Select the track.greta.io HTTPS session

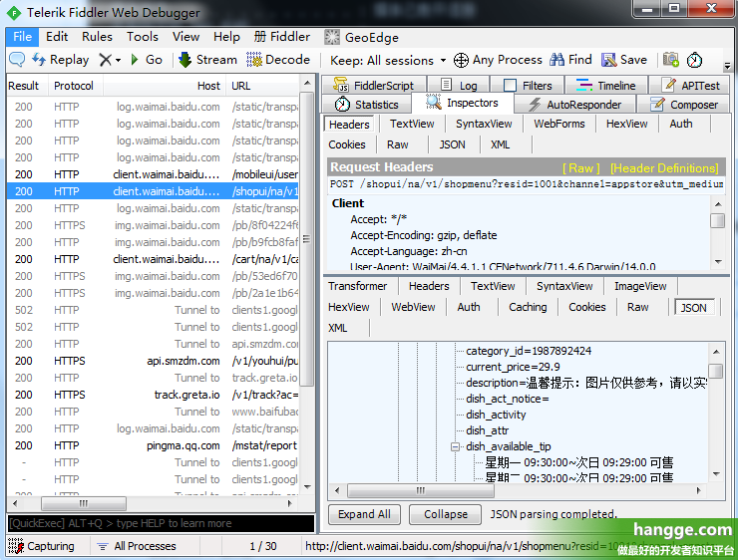click(155, 395)
